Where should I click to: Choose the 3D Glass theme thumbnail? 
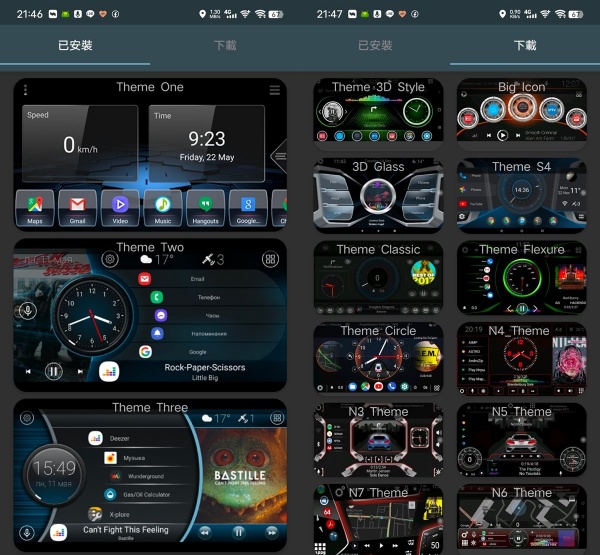click(x=378, y=196)
